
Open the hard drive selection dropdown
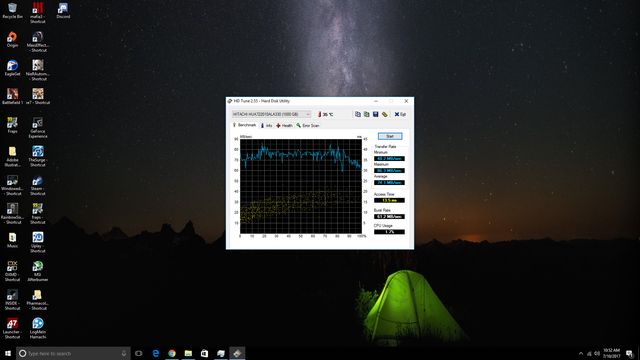(271, 114)
